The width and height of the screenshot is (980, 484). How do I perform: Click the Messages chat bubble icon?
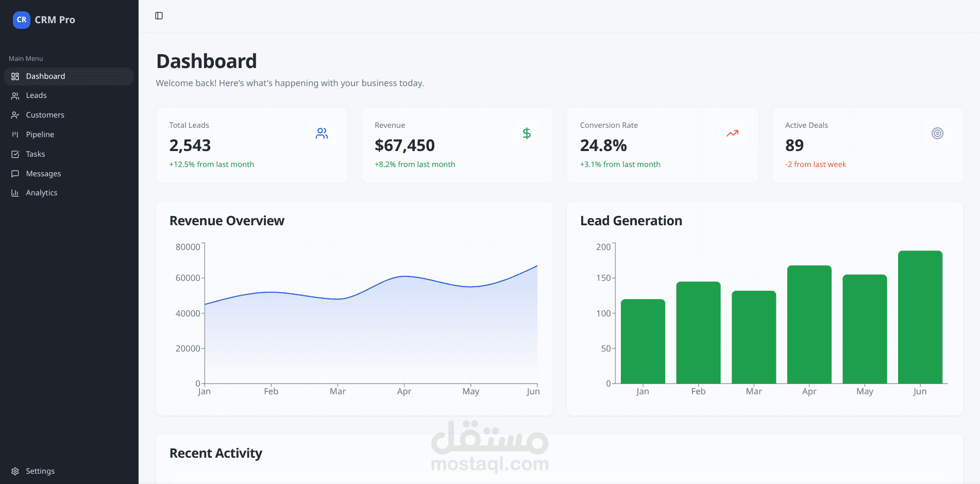point(15,174)
